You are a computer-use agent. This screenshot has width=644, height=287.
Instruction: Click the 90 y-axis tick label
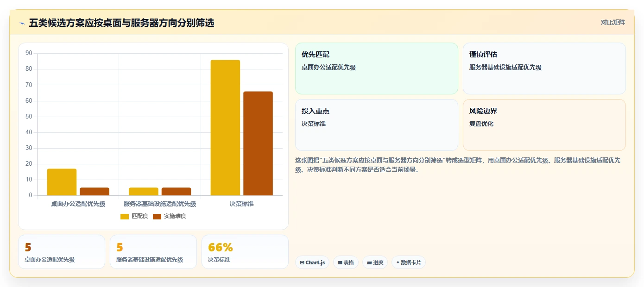29,53
